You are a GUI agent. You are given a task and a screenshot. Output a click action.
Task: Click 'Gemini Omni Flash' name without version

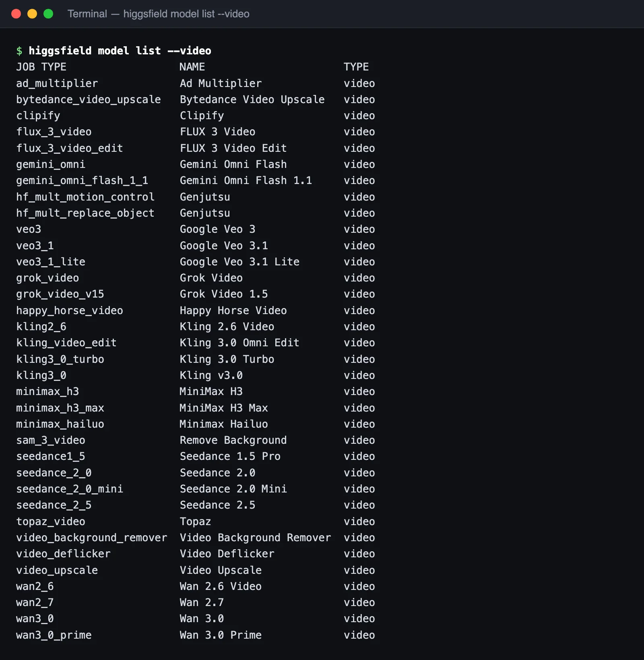pyautogui.click(x=233, y=164)
